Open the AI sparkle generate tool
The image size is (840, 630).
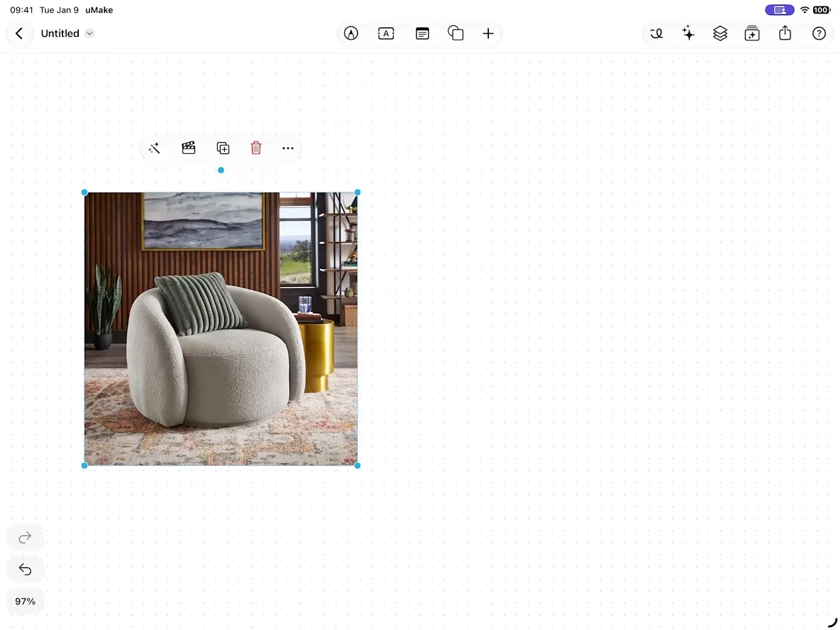point(688,33)
